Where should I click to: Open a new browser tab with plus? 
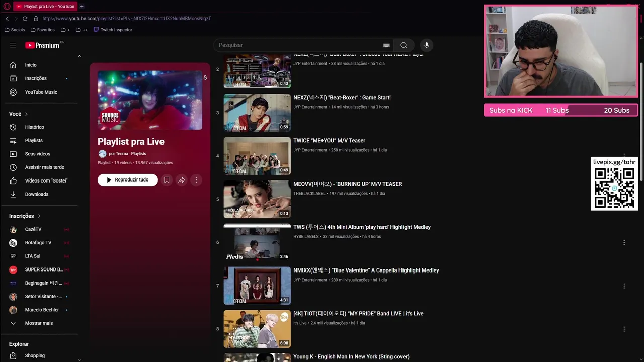click(x=82, y=6)
